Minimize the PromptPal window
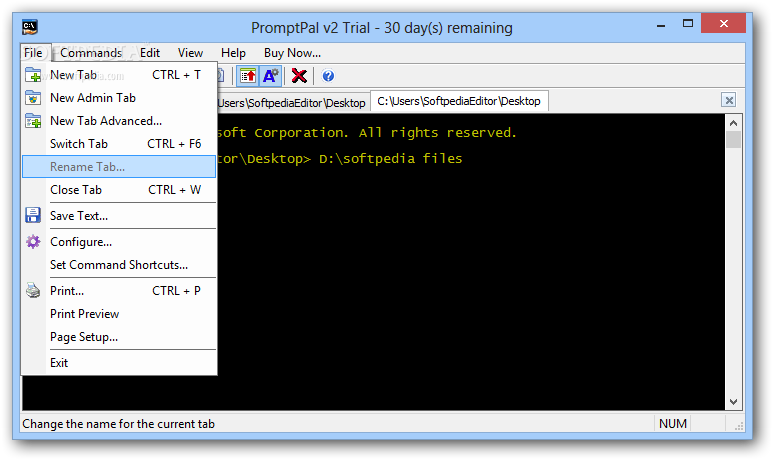This screenshot has height=460, width=773. (661, 24)
